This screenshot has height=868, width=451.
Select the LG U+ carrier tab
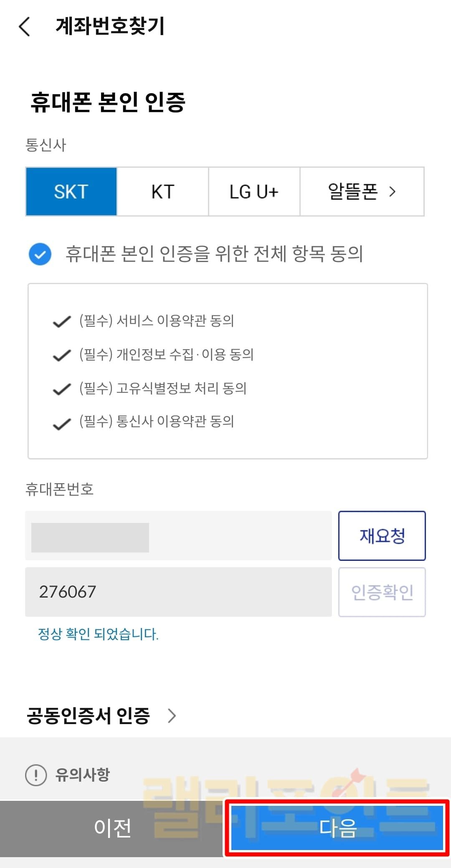254,192
